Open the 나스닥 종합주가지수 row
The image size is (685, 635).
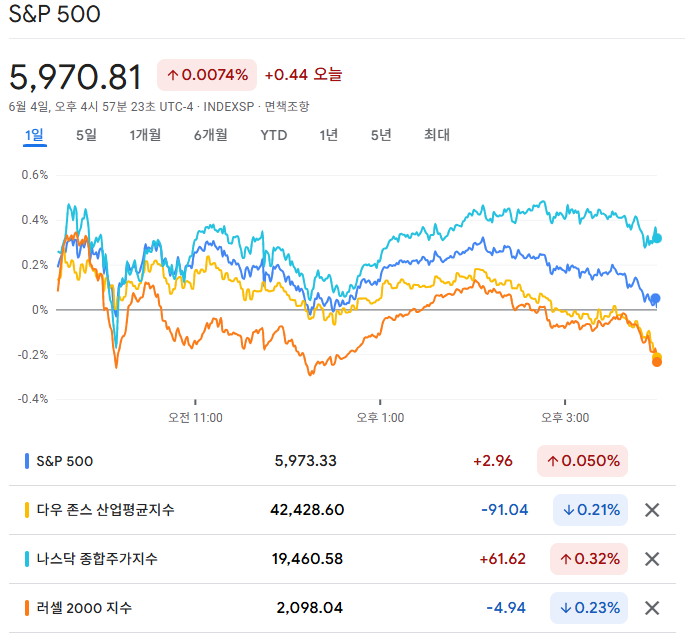pyautogui.click(x=97, y=559)
